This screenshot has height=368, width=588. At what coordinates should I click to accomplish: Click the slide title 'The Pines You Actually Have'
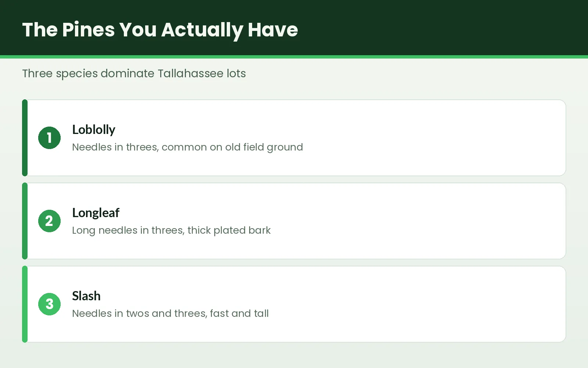tap(160, 29)
